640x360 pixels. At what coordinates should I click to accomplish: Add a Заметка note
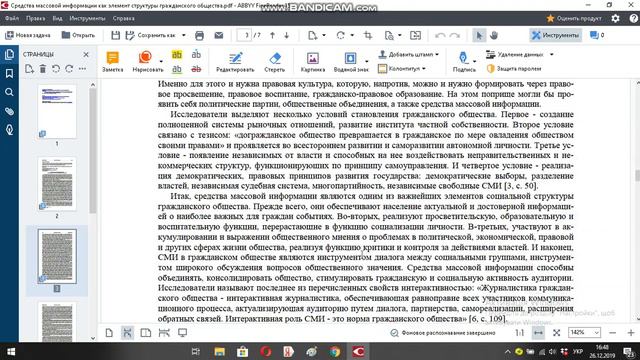click(x=113, y=62)
